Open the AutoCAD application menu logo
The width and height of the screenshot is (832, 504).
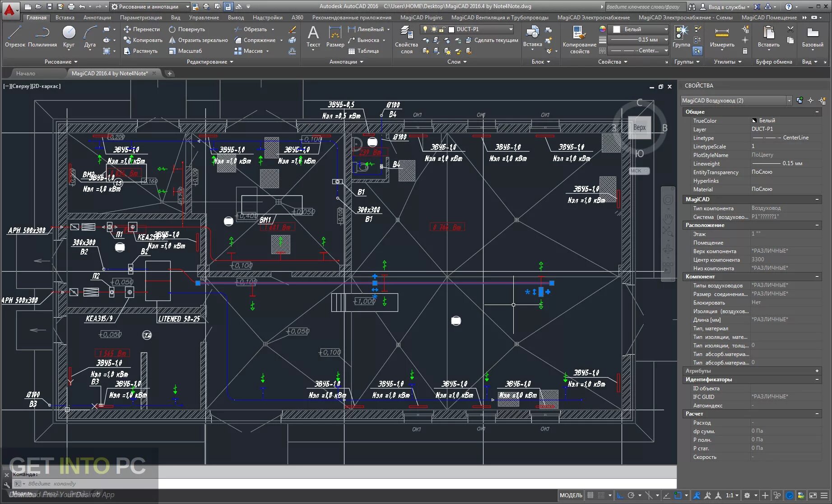click(10, 10)
